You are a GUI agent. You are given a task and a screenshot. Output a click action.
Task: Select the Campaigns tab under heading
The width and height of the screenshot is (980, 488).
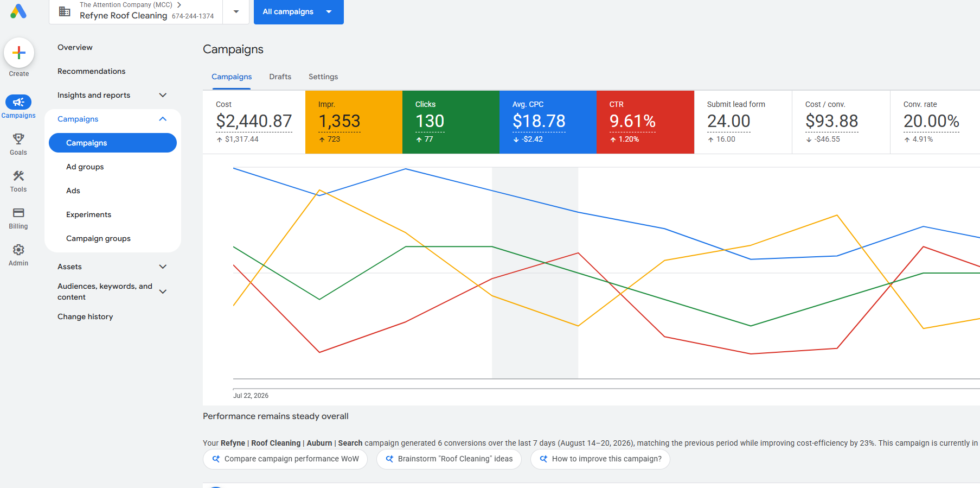(x=232, y=77)
